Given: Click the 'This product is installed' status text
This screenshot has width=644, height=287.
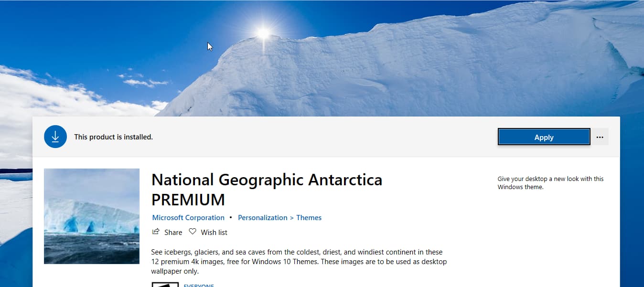Looking at the screenshot, I should [113, 137].
